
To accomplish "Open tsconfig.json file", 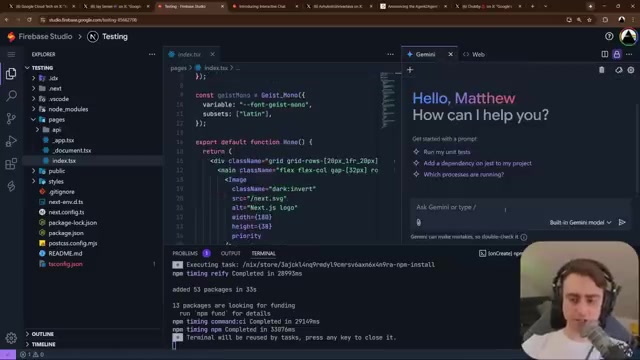I will tap(65, 264).
